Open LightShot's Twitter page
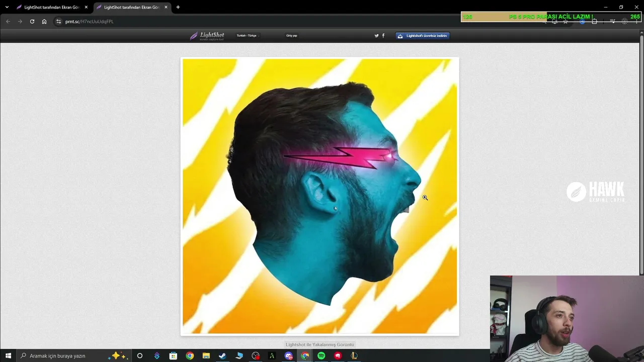 [x=376, y=36]
